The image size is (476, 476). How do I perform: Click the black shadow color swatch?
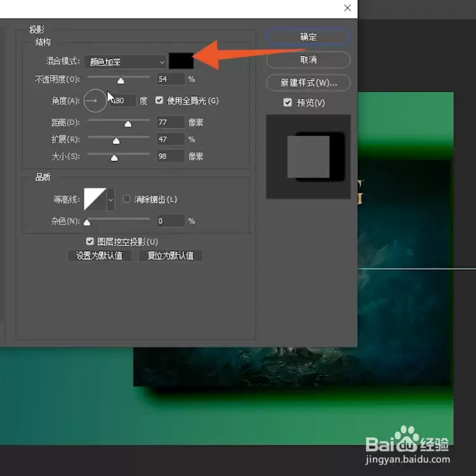[x=182, y=61]
